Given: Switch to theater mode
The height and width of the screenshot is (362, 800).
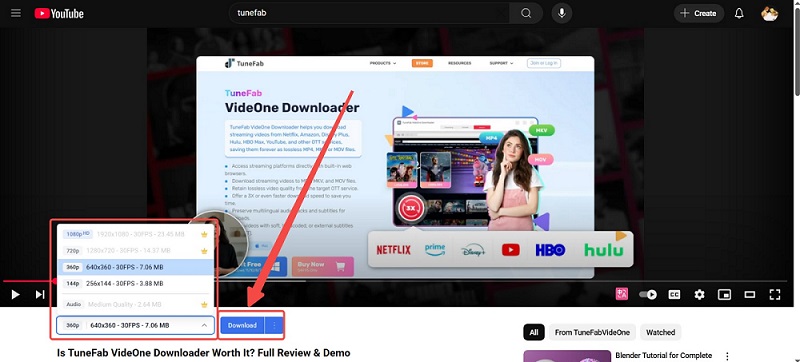Looking at the screenshot, I should pos(749,294).
